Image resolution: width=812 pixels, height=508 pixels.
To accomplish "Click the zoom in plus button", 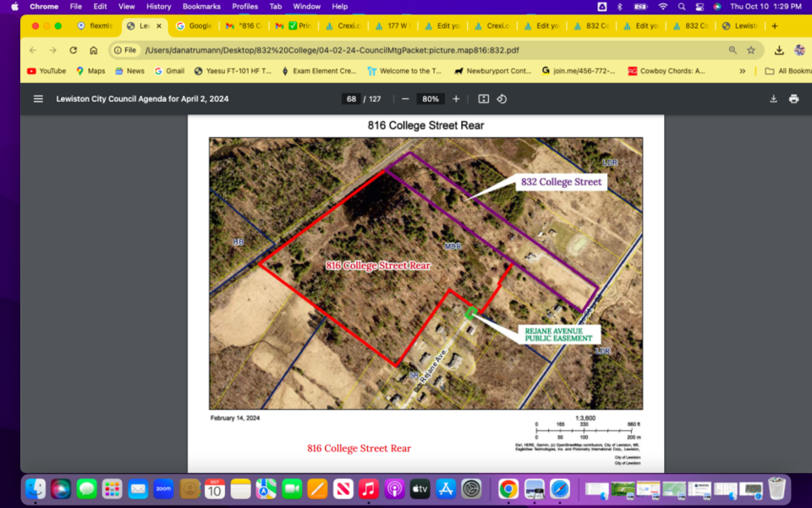I will 456,99.
